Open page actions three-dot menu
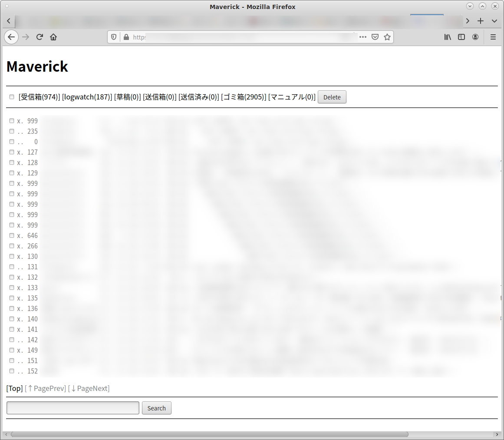 pos(363,37)
